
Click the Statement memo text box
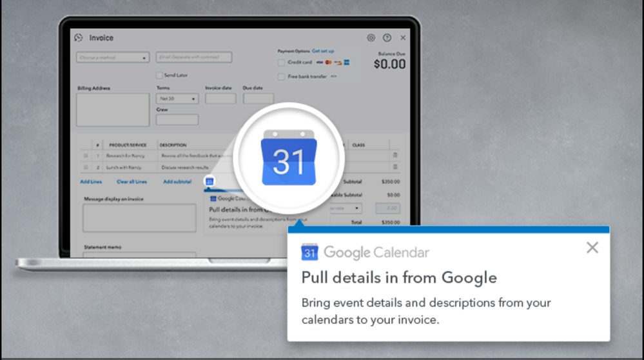(x=140, y=254)
